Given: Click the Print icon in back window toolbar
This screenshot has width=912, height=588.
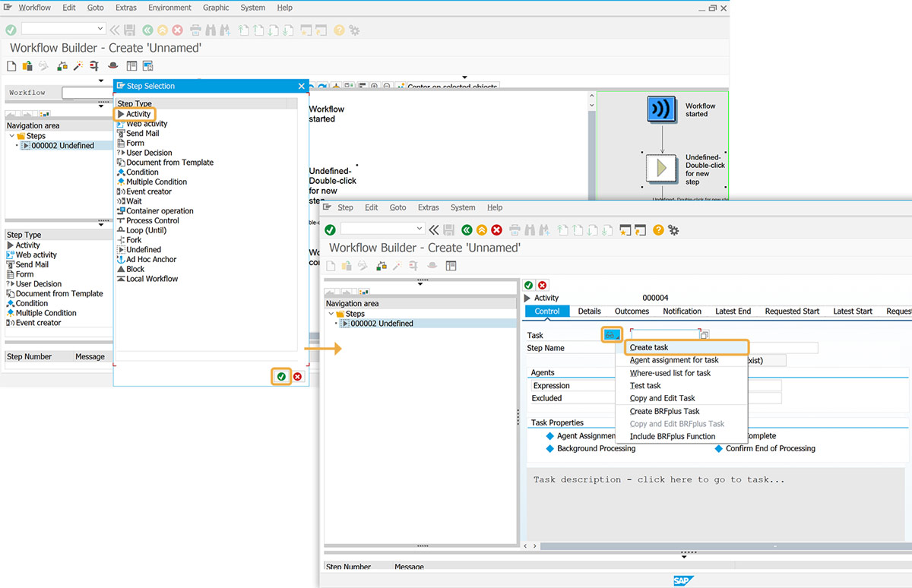Looking at the screenshot, I should pos(195,30).
